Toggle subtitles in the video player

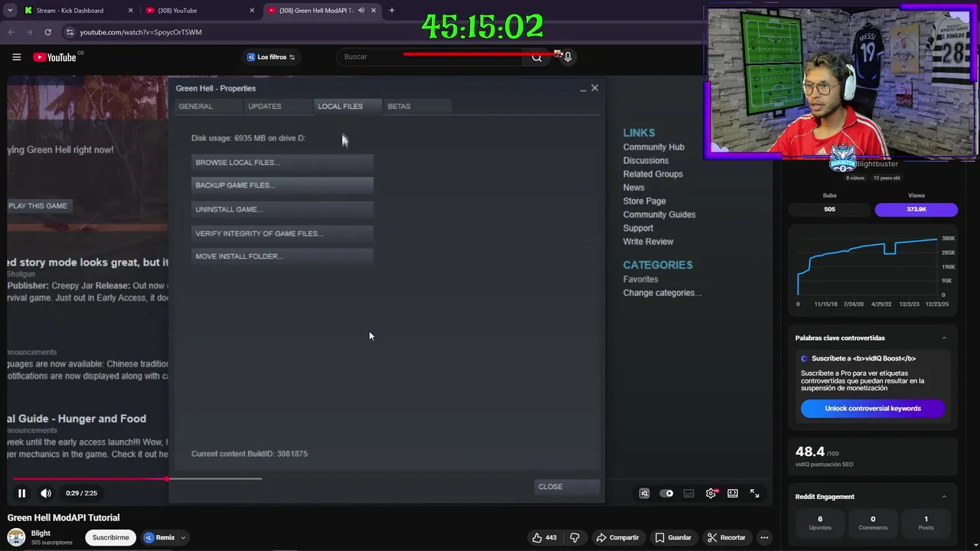click(x=688, y=494)
